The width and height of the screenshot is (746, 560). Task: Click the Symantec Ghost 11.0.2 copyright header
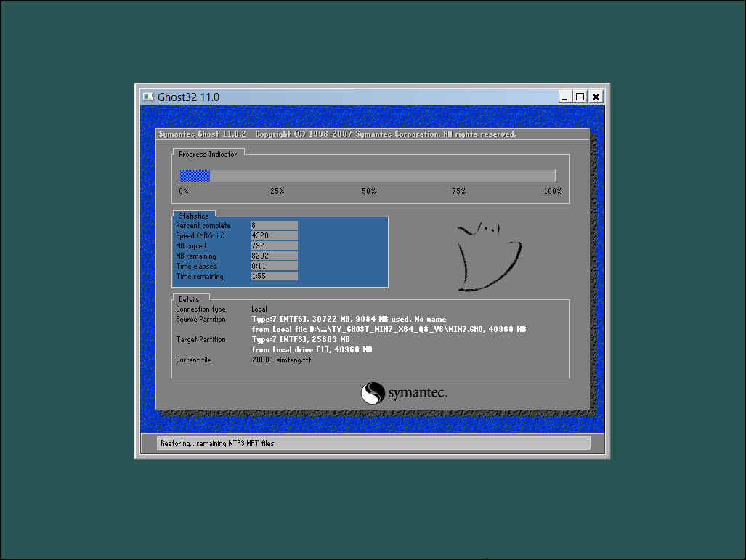(x=337, y=134)
